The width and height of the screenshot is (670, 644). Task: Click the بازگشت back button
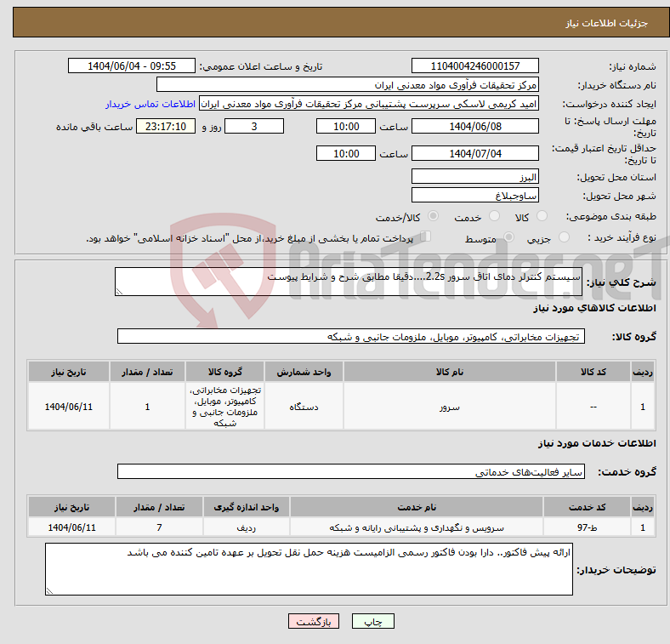point(314,621)
